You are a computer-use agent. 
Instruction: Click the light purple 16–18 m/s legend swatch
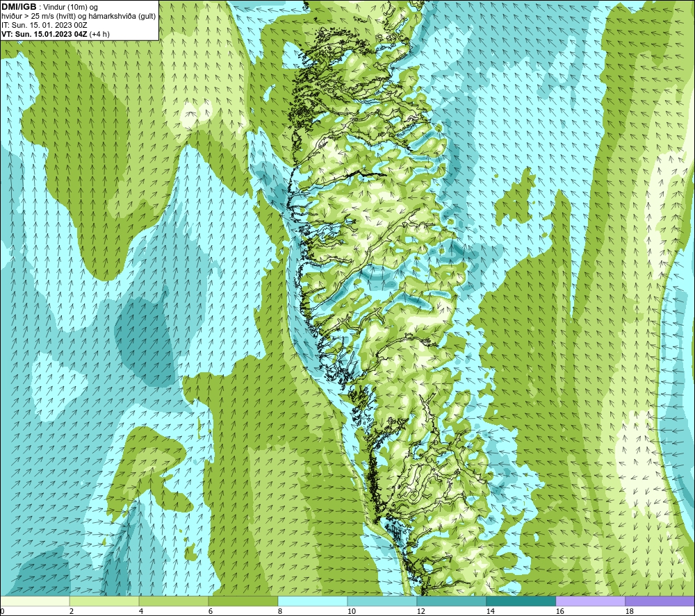(590, 601)
